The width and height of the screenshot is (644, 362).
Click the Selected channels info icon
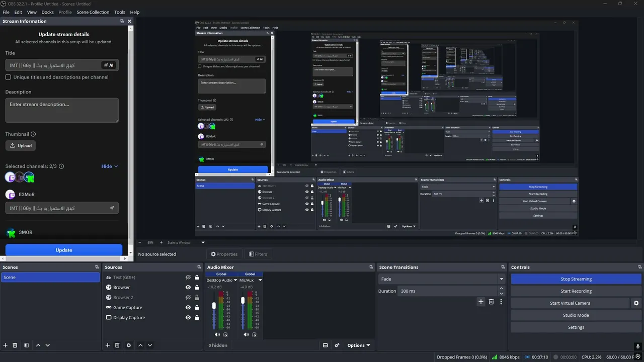61,166
